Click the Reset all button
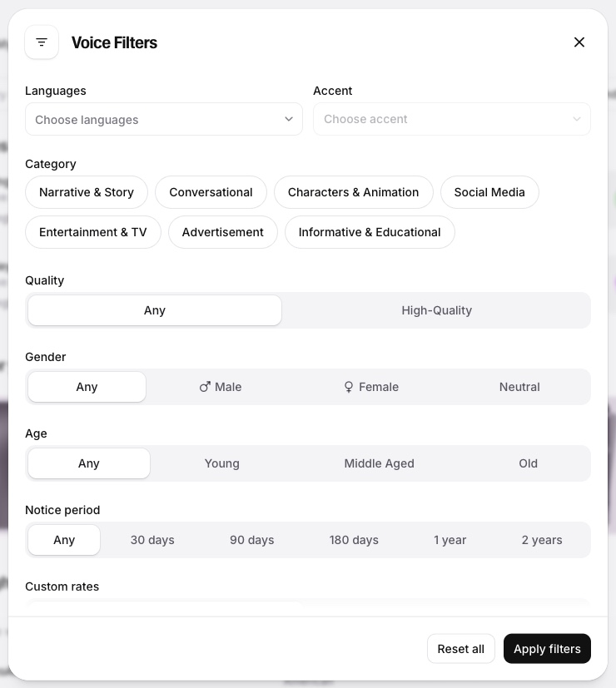 460,649
